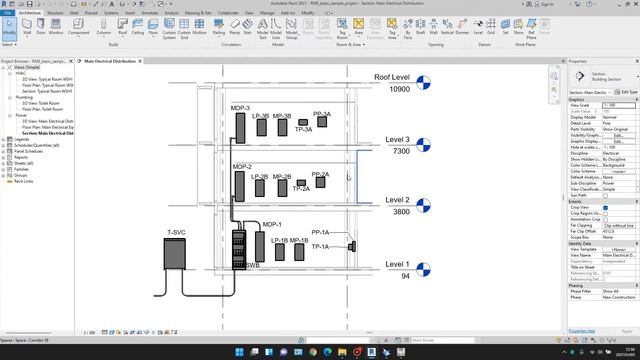Select the MDP-3 panel label
640x360 pixels.
tap(240, 108)
